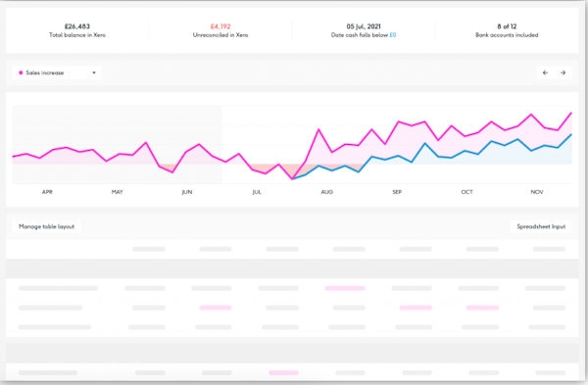Click the NOV month axis label
Image resolution: width=588 pixels, height=385 pixels.
coord(537,192)
